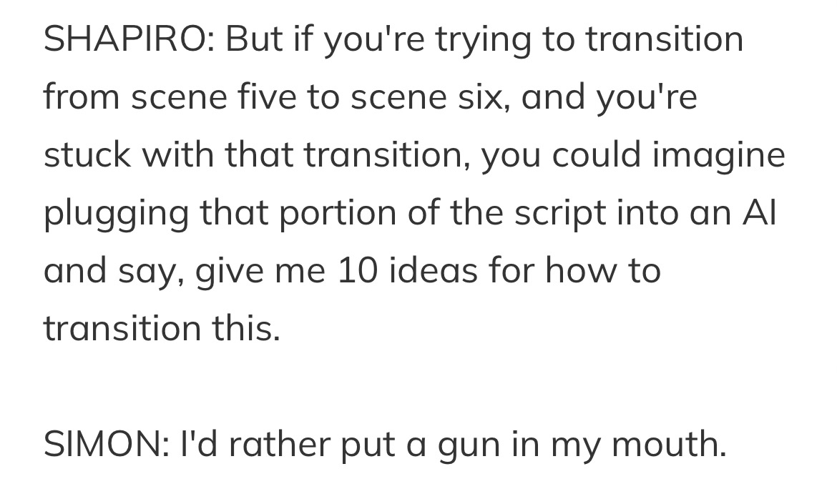Image resolution: width=837 pixels, height=504 pixels.
Task: Click the word "rather" in Simon's reply
Action: pyautogui.click(x=275, y=444)
